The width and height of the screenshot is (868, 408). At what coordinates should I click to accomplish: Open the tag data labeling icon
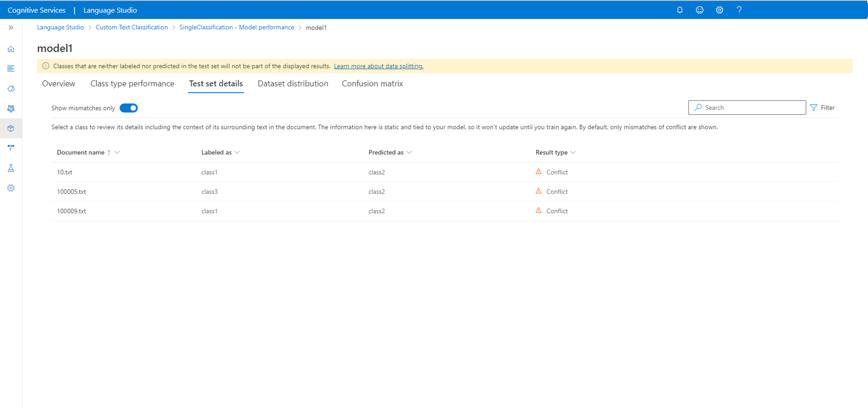pos(11,89)
